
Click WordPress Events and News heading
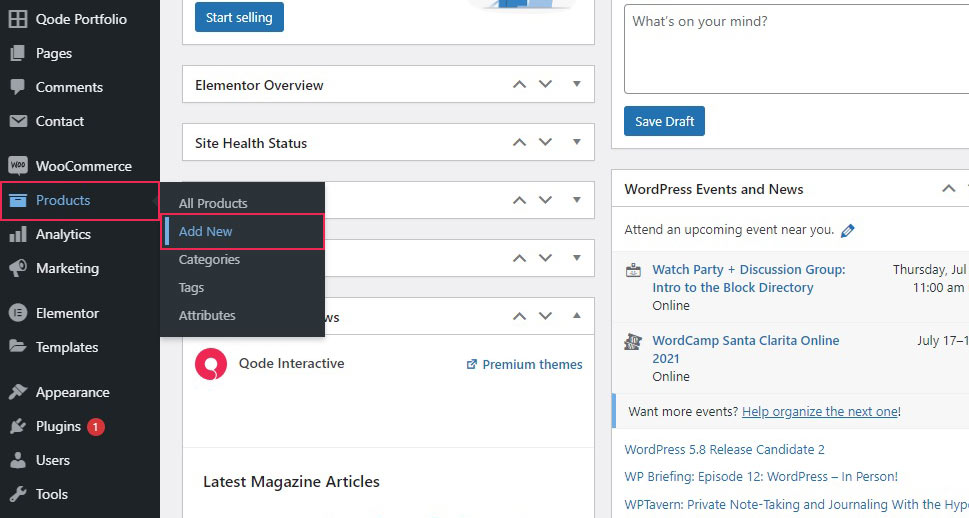tap(714, 189)
